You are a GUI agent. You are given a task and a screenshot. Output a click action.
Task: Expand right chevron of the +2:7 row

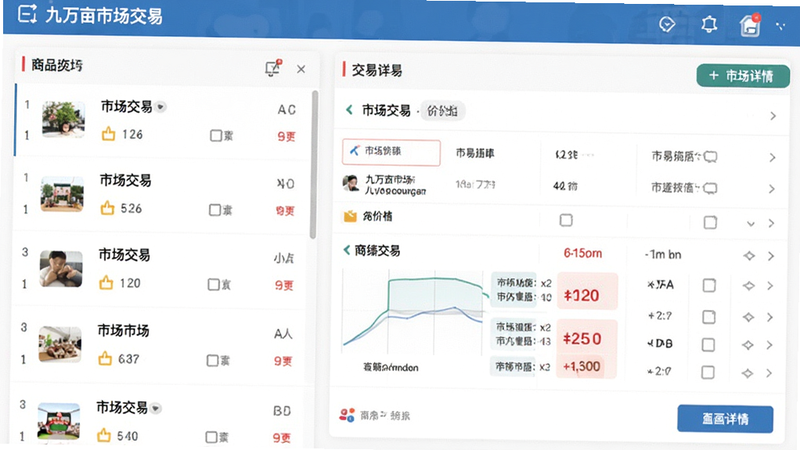click(770, 317)
